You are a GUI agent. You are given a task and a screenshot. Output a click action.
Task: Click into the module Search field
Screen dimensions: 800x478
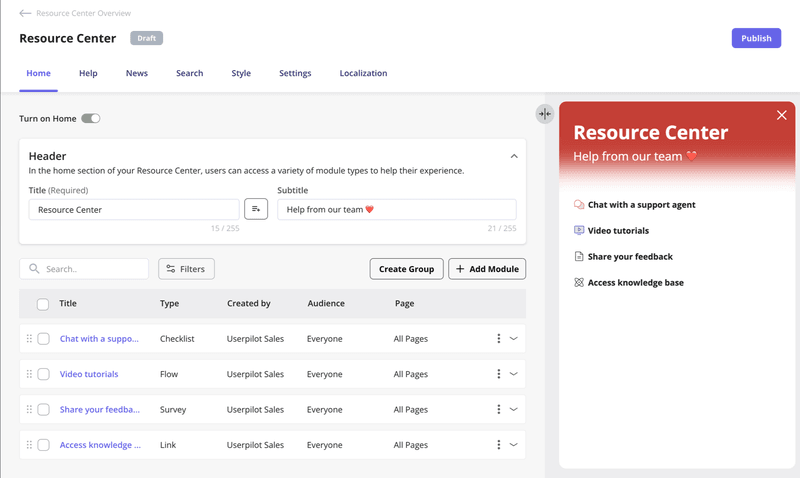tap(93, 269)
